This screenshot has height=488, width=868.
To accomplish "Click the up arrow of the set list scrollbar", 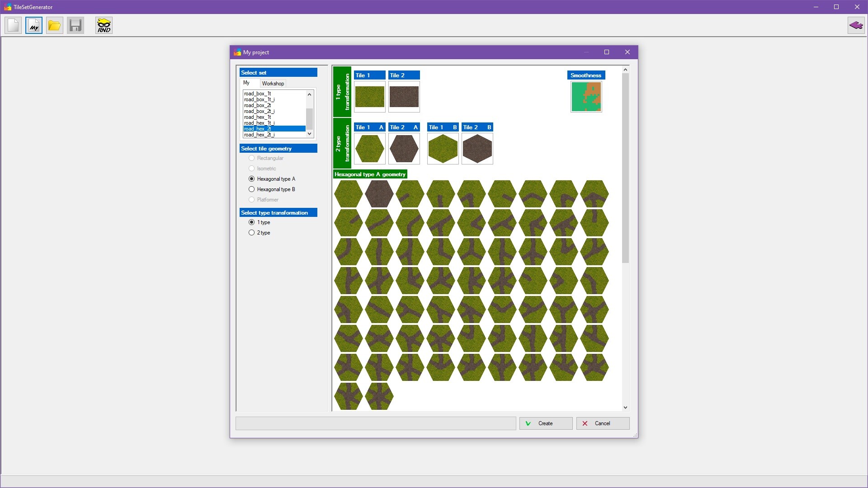I will 309,94.
